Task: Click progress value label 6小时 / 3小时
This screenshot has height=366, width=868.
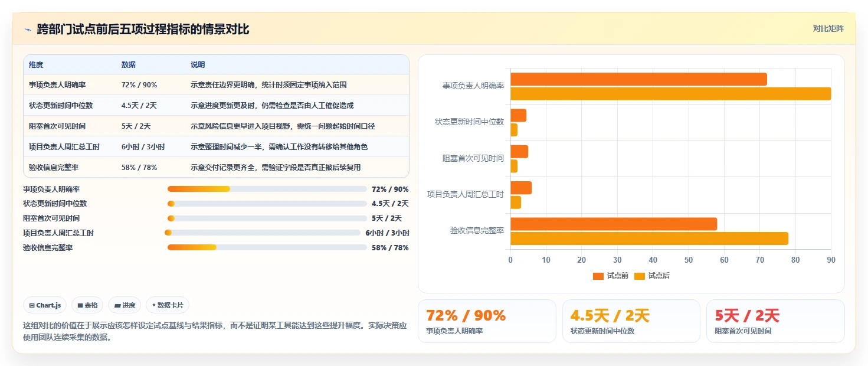Action: (x=387, y=233)
